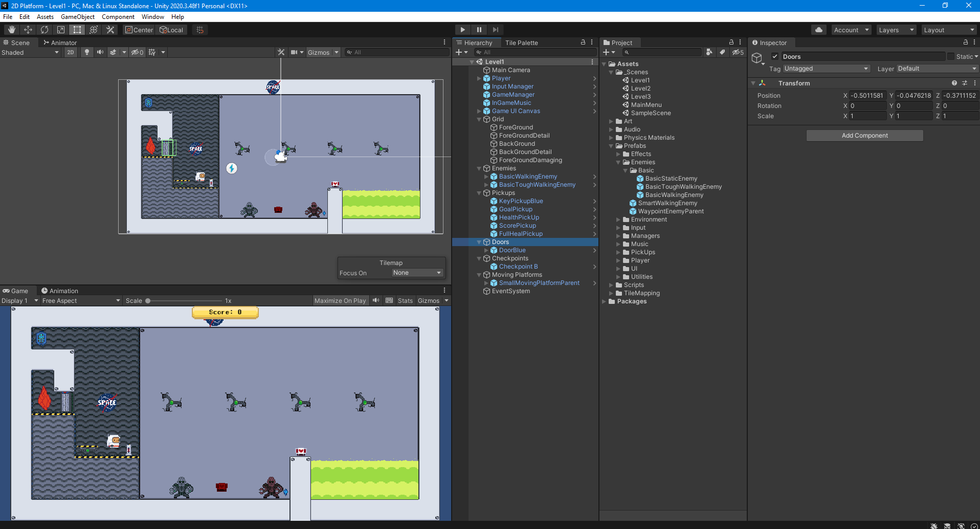
Task: Open the Component menu
Action: coord(118,16)
